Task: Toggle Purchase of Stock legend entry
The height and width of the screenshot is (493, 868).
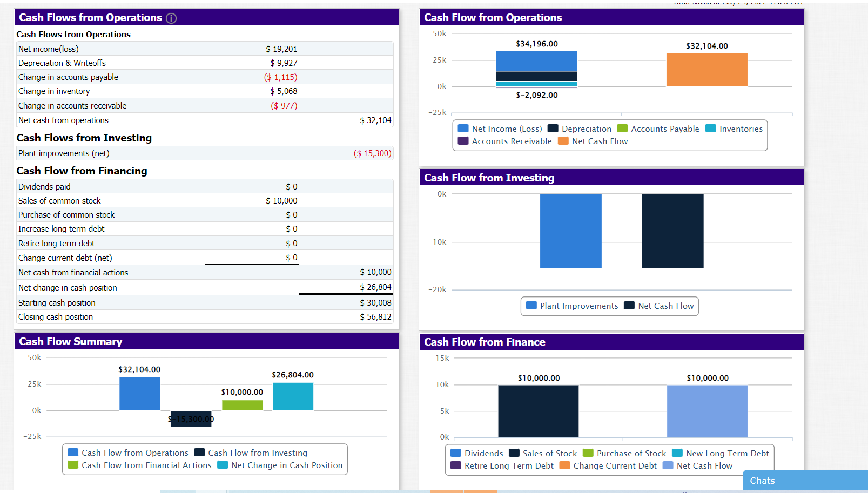Action: tap(624, 453)
